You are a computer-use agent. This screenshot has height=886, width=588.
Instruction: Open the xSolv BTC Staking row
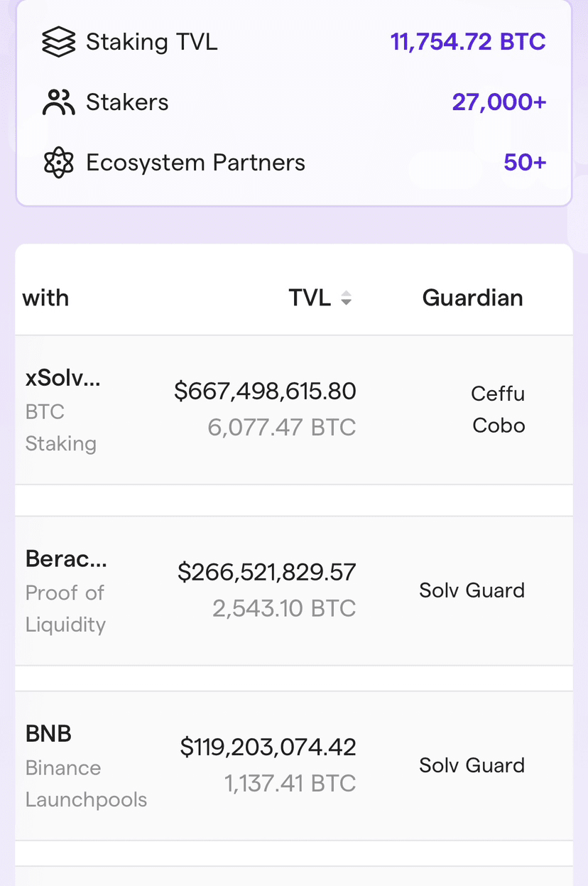pyautogui.click(x=294, y=411)
